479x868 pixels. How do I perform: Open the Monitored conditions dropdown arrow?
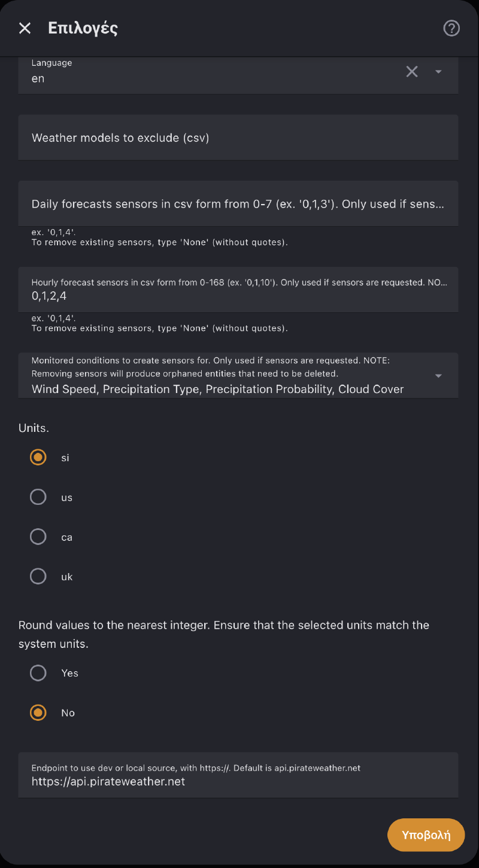[x=438, y=376]
